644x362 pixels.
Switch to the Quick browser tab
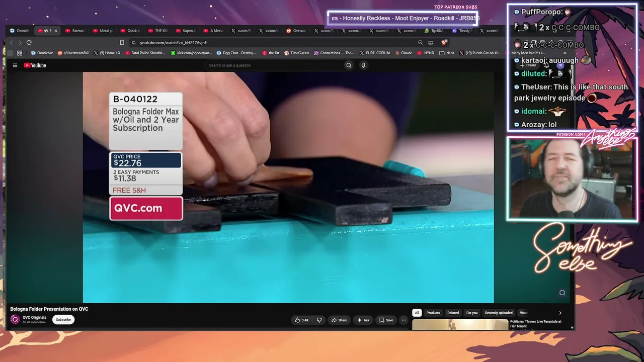(131, 31)
